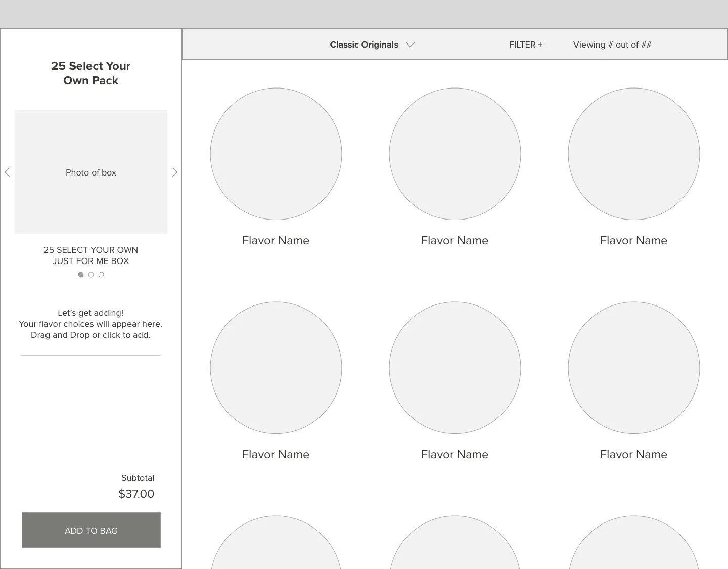
Task: Open the FILTER + options
Action: point(526,45)
